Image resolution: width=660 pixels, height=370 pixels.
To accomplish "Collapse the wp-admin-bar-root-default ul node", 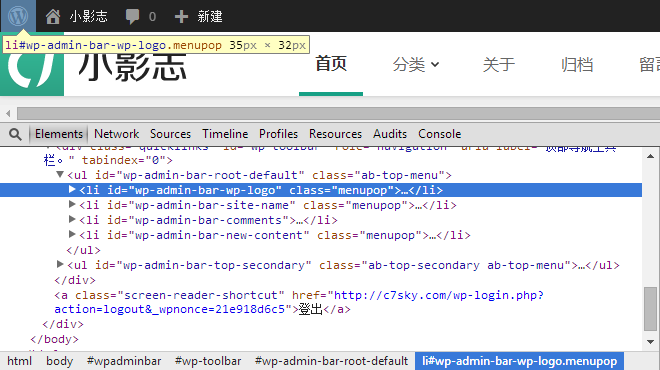I will [60, 174].
